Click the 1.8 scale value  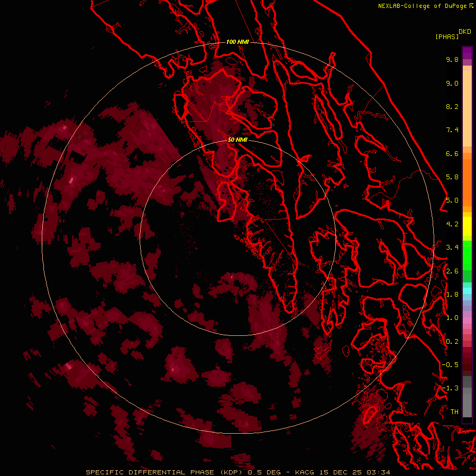coord(452,295)
